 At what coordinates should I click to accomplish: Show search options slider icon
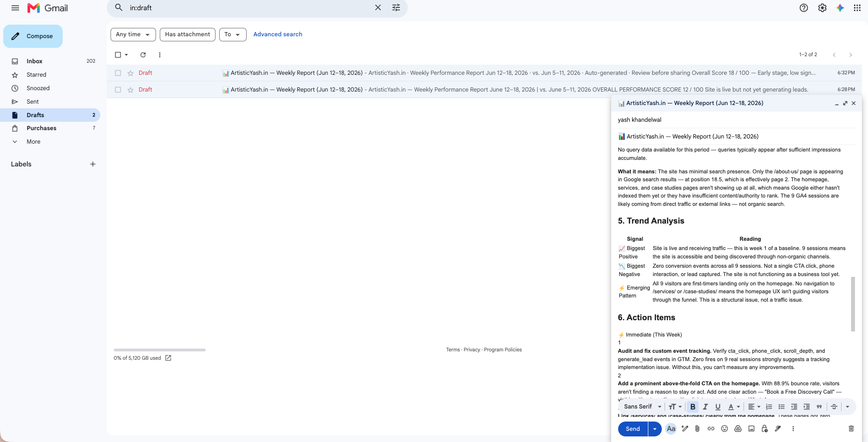(396, 8)
